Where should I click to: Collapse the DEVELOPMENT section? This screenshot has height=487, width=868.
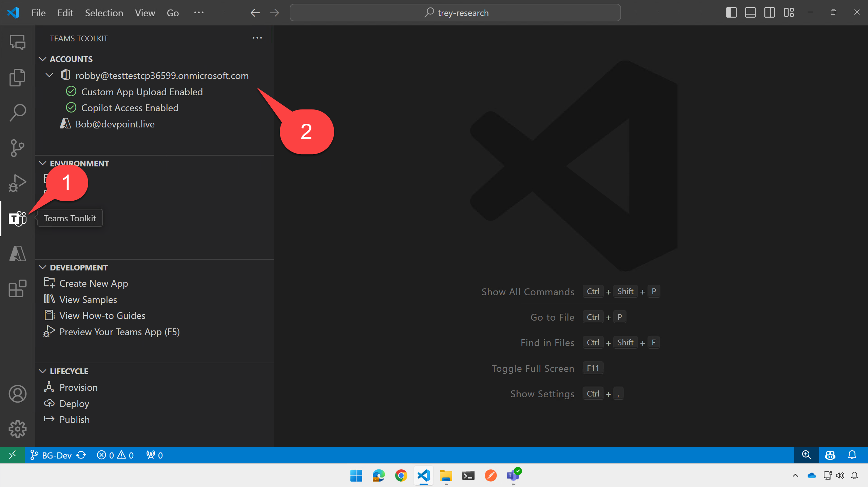click(43, 267)
